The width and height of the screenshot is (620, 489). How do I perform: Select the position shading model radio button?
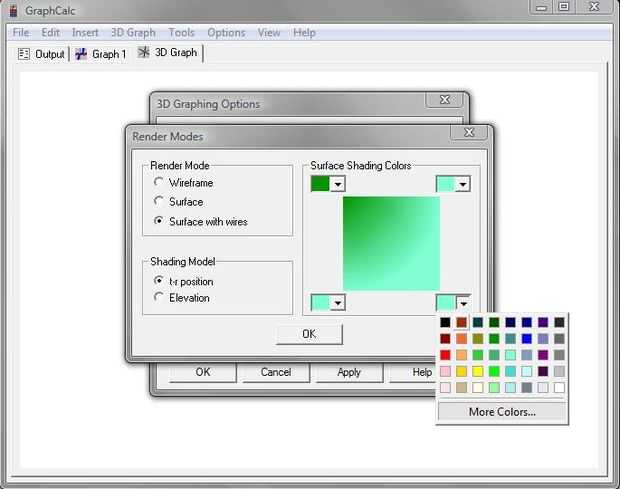coord(159,281)
